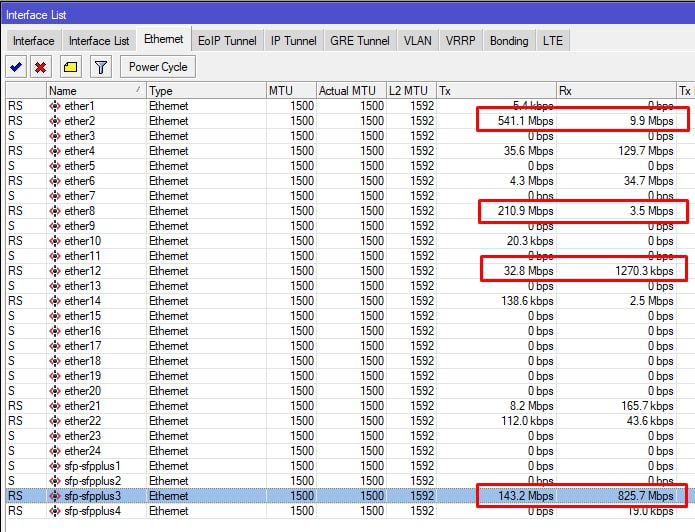
Task: Click the interface icon of ether2
Action: [x=55, y=121]
